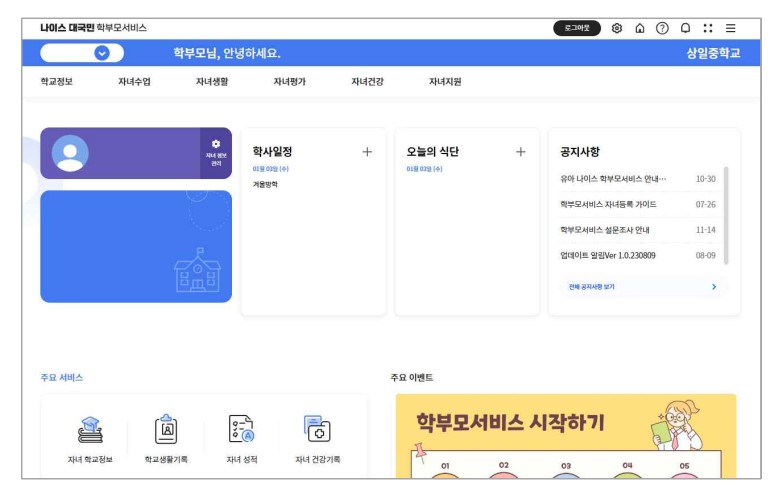The width and height of the screenshot is (780, 489).
Task: Open the four-dot apps grid icon
Action: 708,28
